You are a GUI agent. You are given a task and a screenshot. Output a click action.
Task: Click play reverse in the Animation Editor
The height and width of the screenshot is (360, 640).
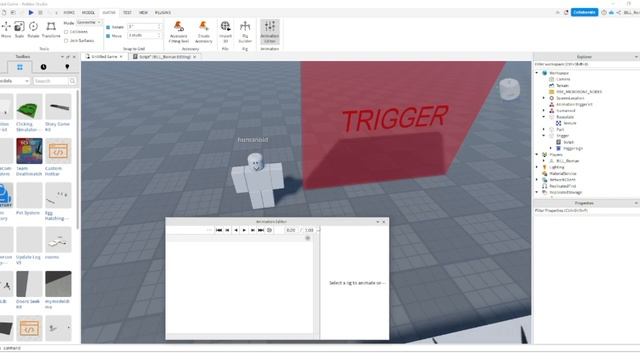(x=236, y=230)
